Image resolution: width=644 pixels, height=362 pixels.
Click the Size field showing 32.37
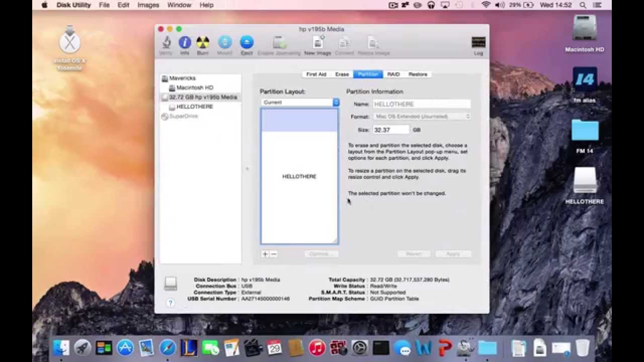391,130
